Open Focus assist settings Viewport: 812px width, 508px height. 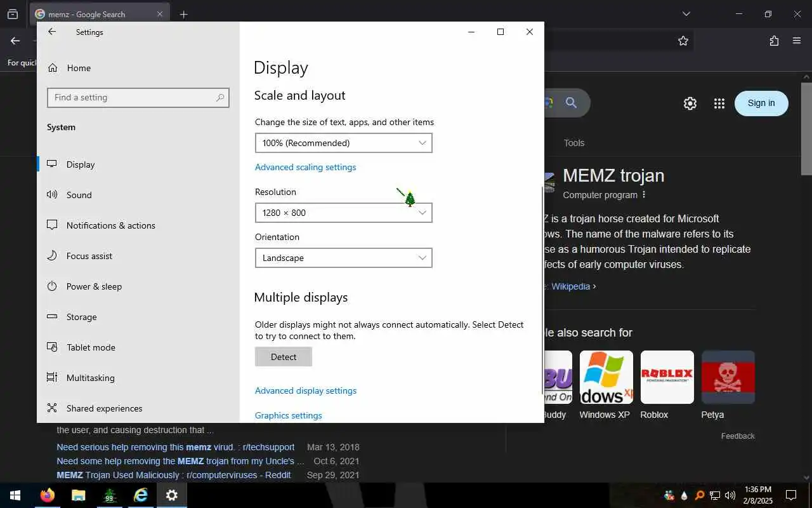pos(138,256)
